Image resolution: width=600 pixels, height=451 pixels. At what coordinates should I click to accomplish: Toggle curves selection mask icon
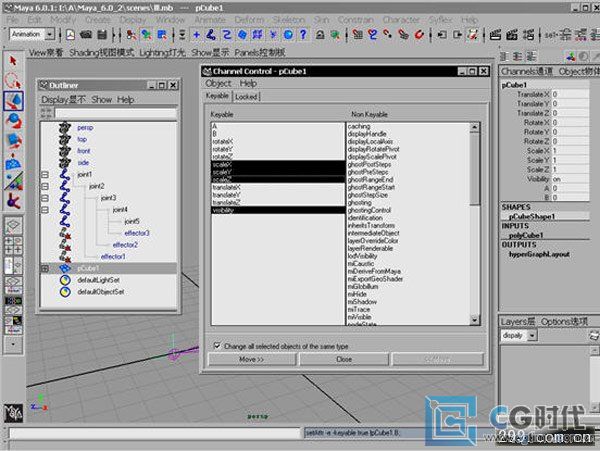tap(227, 35)
